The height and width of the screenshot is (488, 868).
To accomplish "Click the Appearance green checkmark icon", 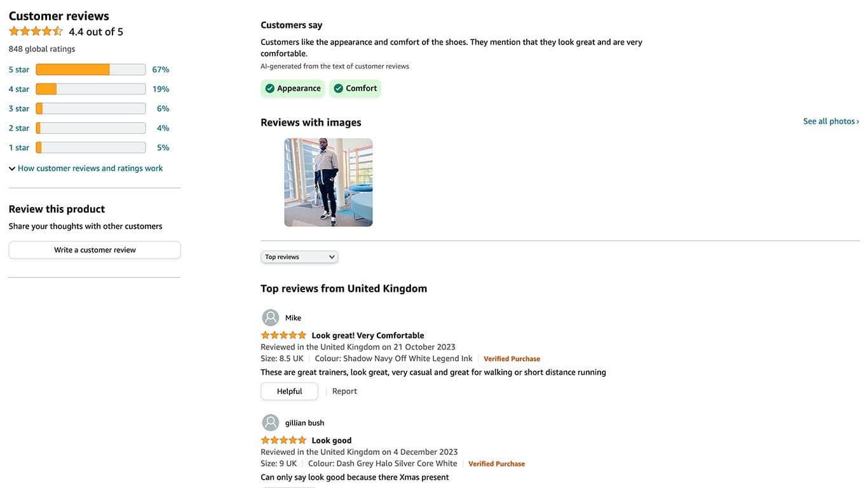I will coord(270,88).
